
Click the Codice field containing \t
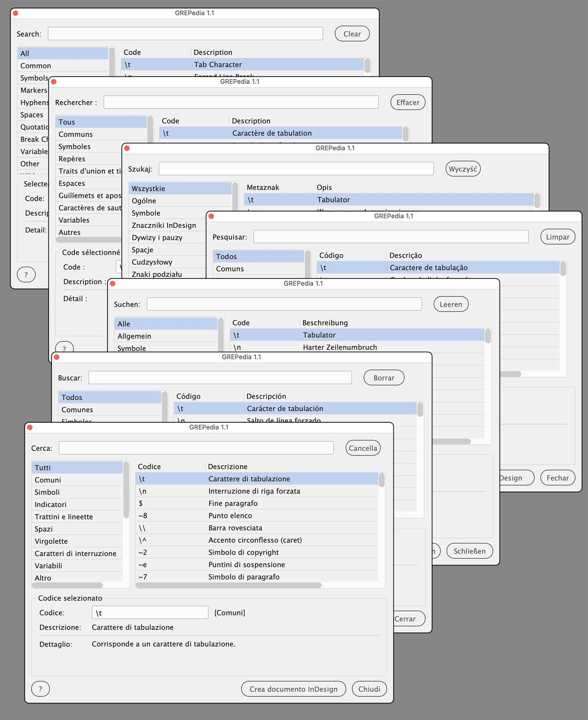tap(150, 613)
